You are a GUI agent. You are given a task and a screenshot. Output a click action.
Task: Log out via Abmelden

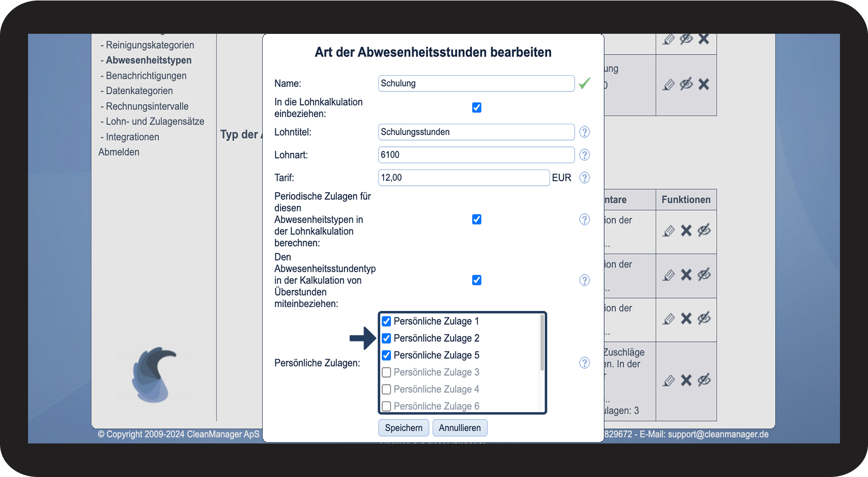pyautogui.click(x=119, y=152)
